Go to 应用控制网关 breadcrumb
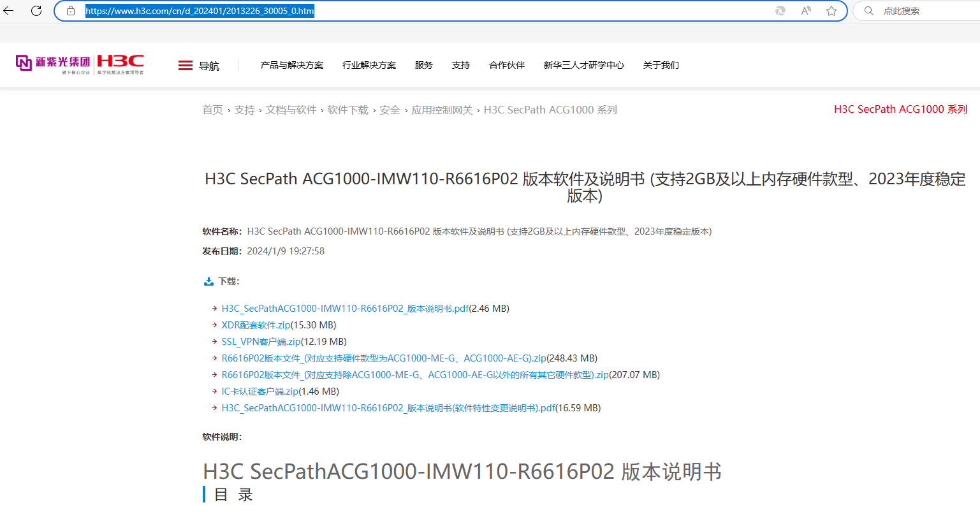980x512 pixels. (442, 110)
